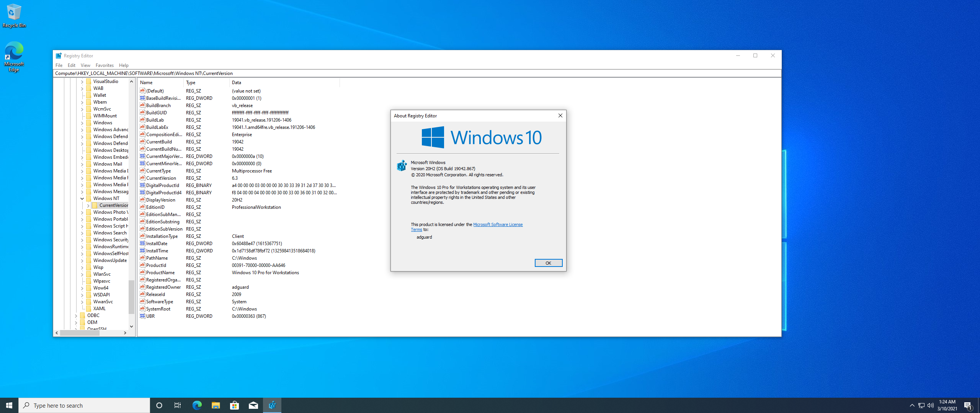Expand the VisualStudio tree node
The height and width of the screenshot is (413, 980).
(x=82, y=81)
